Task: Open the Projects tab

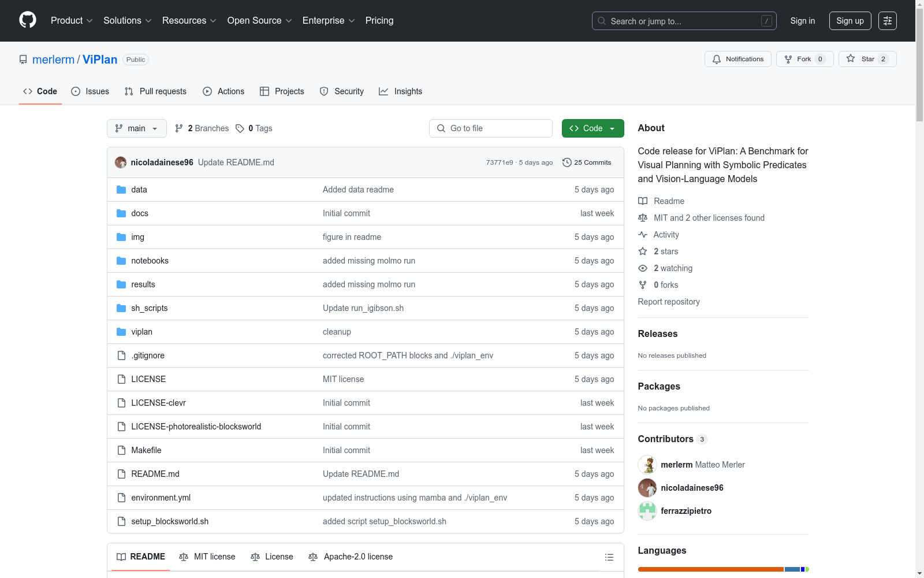Action: tap(282, 91)
